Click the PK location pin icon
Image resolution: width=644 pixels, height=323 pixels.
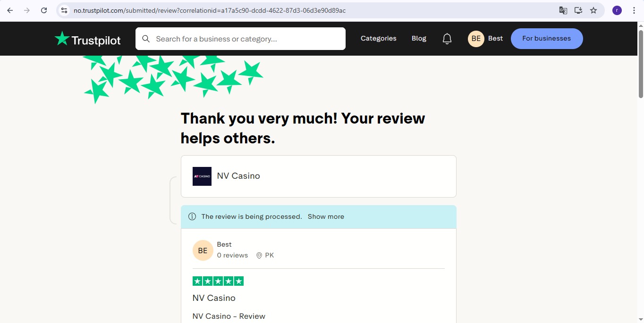pyautogui.click(x=259, y=256)
